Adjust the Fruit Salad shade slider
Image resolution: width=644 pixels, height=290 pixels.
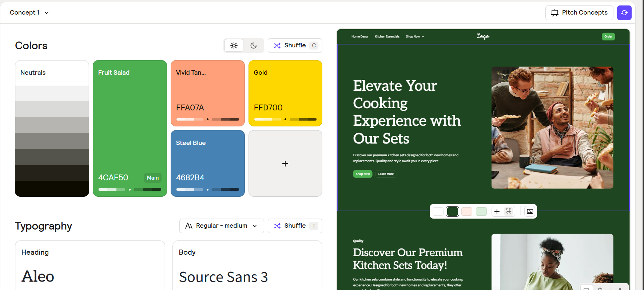[130, 189]
